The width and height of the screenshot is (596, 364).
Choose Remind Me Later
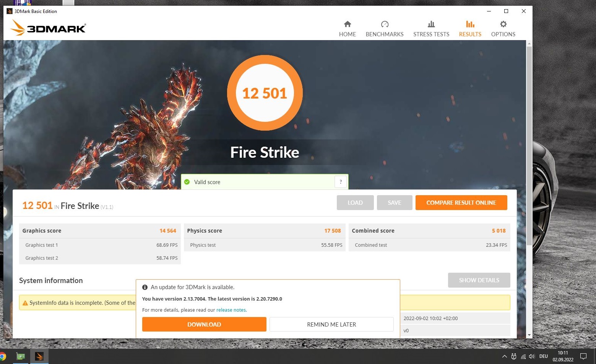pyautogui.click(x=331, y=324)
